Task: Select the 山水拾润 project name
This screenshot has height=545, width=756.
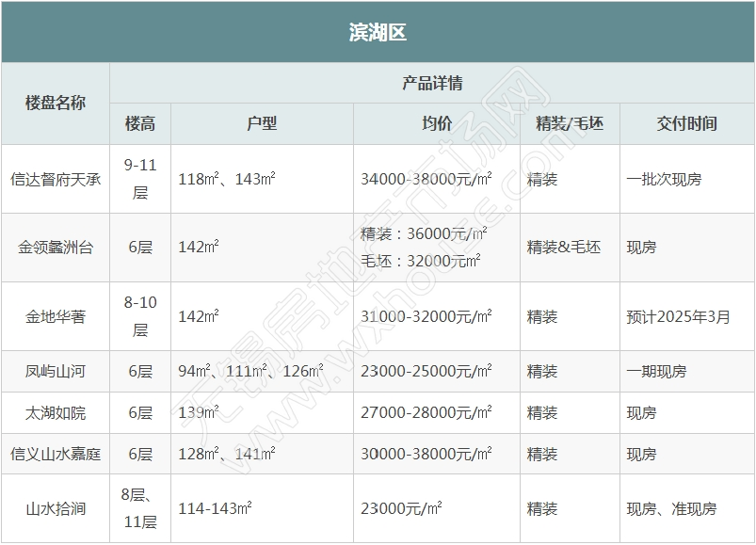Action: [x=56, y=509]
